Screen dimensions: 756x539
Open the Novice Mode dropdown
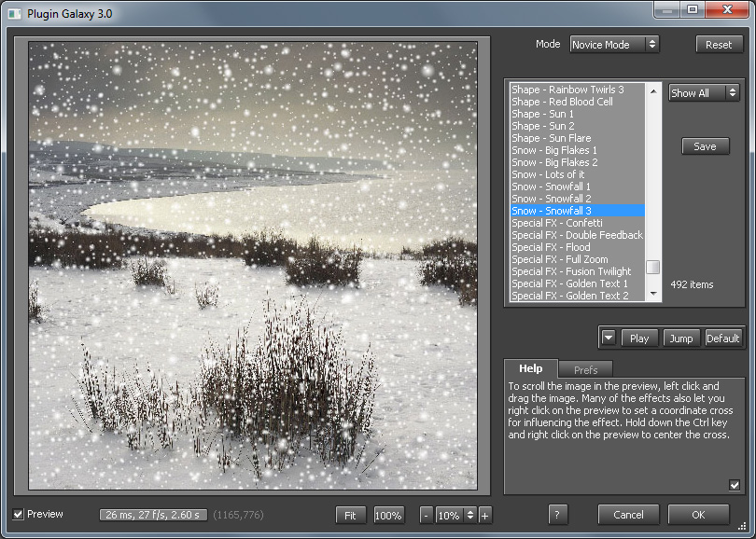tap(614, 44)
